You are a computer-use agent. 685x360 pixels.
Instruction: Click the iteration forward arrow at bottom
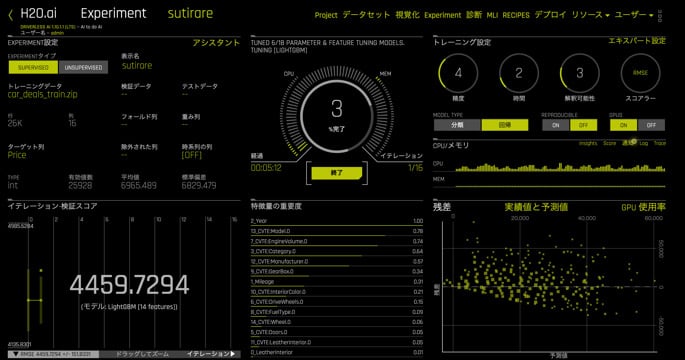pos(233,354)
